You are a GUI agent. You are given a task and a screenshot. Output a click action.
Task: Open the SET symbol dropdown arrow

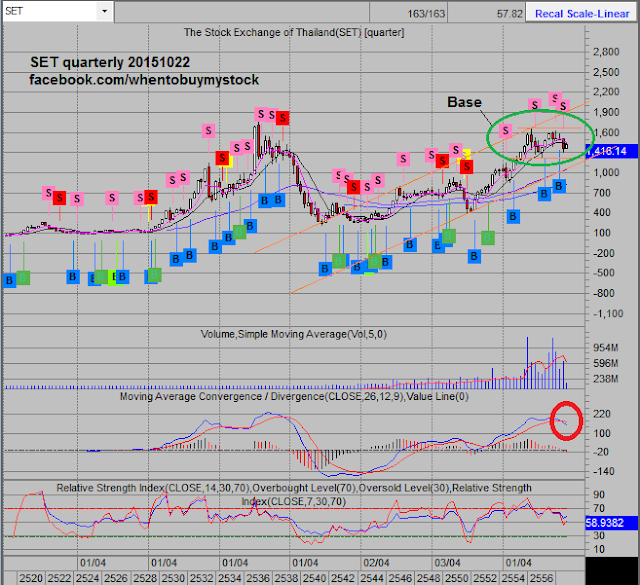[x=104, y=11]
